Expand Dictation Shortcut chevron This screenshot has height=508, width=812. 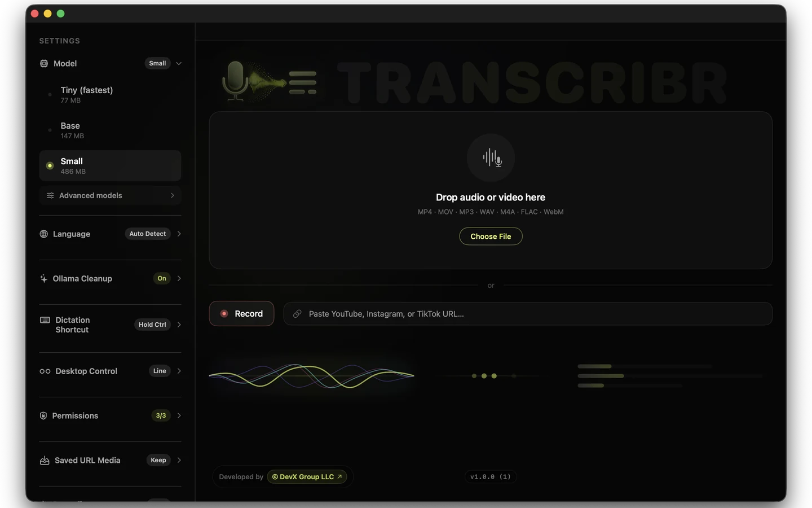(179, 325)
